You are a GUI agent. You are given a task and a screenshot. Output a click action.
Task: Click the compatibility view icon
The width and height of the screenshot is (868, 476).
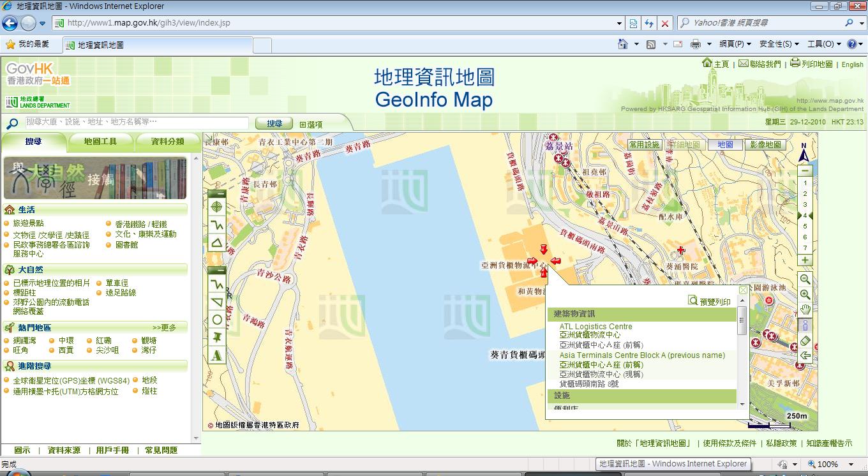click(x=633, y=23)
